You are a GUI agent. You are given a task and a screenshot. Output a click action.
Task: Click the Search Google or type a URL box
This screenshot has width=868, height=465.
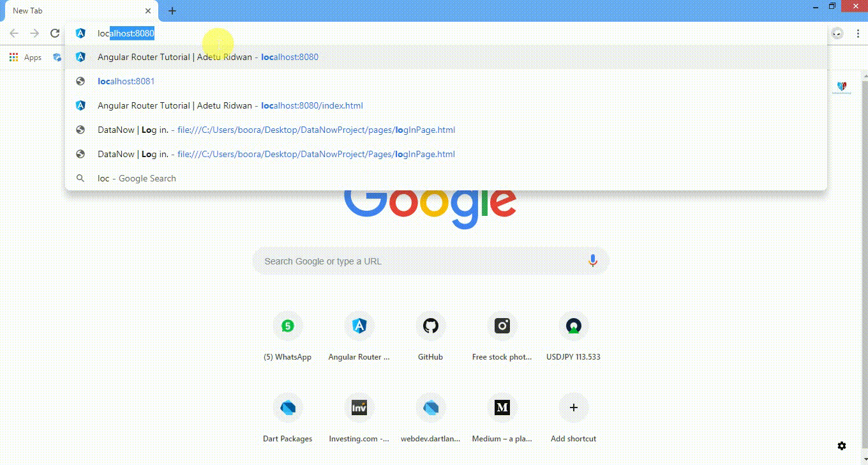click(431, 261)
